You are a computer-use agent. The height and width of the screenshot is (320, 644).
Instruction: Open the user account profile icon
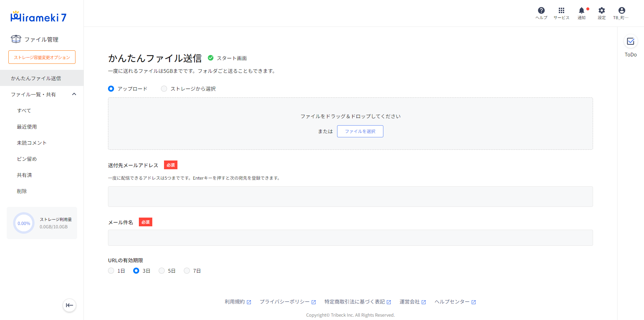pos(621,13)
